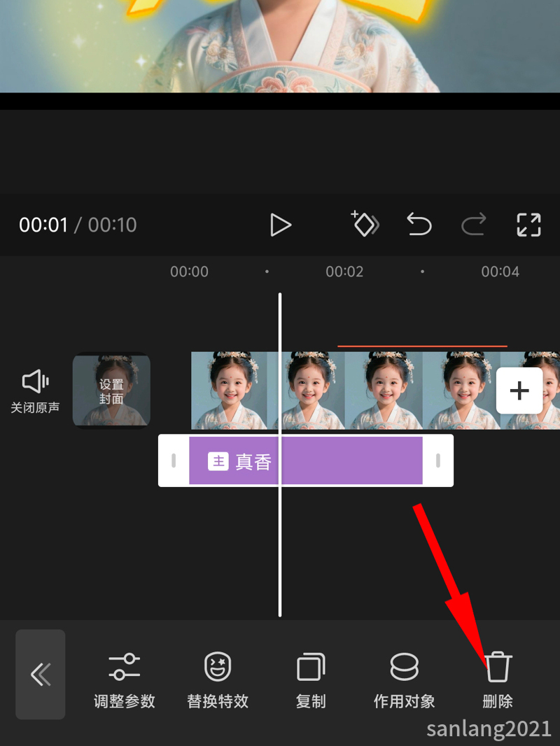Delete the effect using the 删除 trash icon
The height and width of the screenshot is (746, 560).
[x=498, y=666]
